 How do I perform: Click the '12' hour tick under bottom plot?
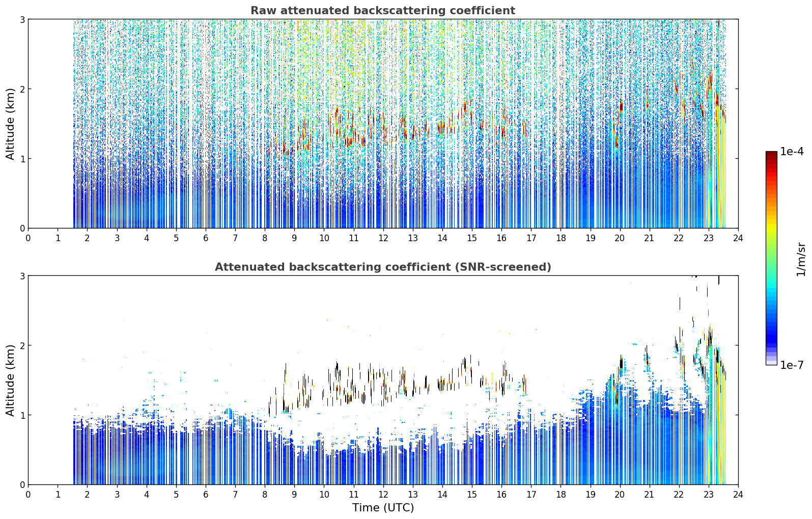[383, 495]
